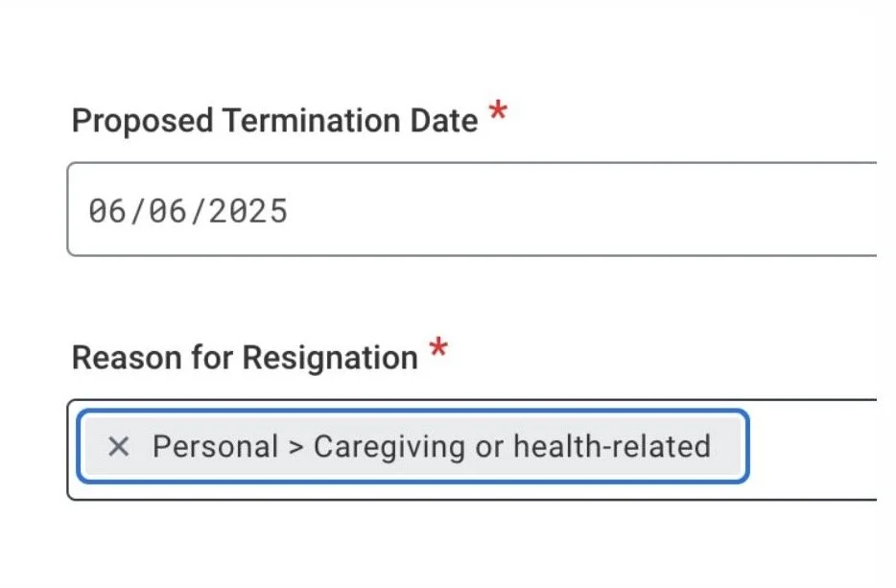The image size is (896, 588).
Task: Click the Proposed Termination Date input field
Action: [472, 209]
